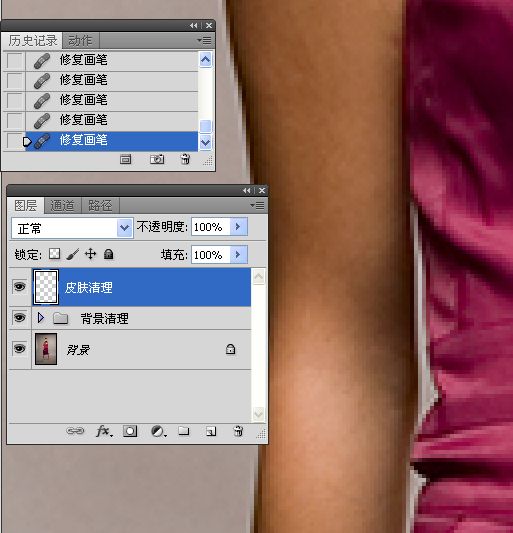This screenshot has width=513, height=533.
Task: Open blend mode 正常 dropdown
Action: 124,228
